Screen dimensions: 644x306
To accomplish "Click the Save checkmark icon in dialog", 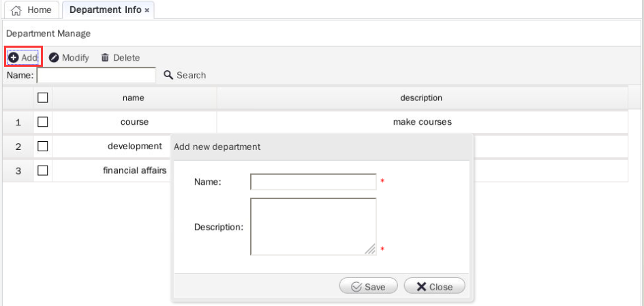I will [x=356, y=287].
